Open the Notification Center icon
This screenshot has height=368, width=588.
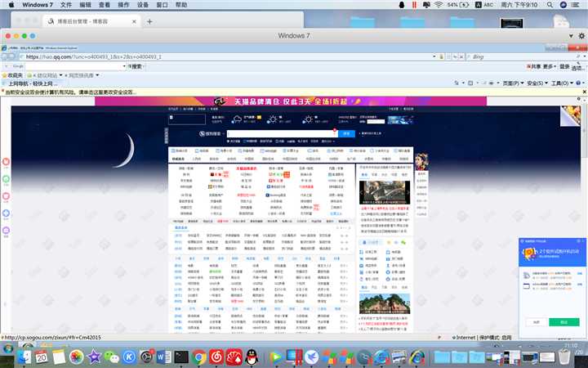coord(576,5)
